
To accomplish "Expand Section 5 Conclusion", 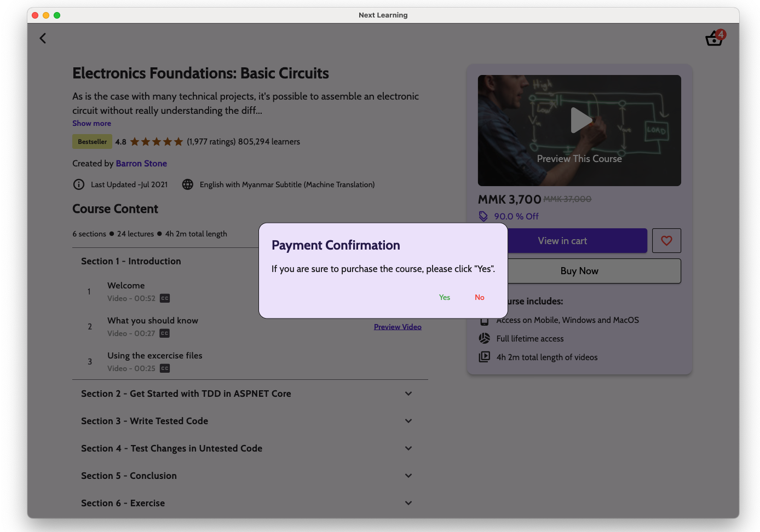I will coord(408,476).
